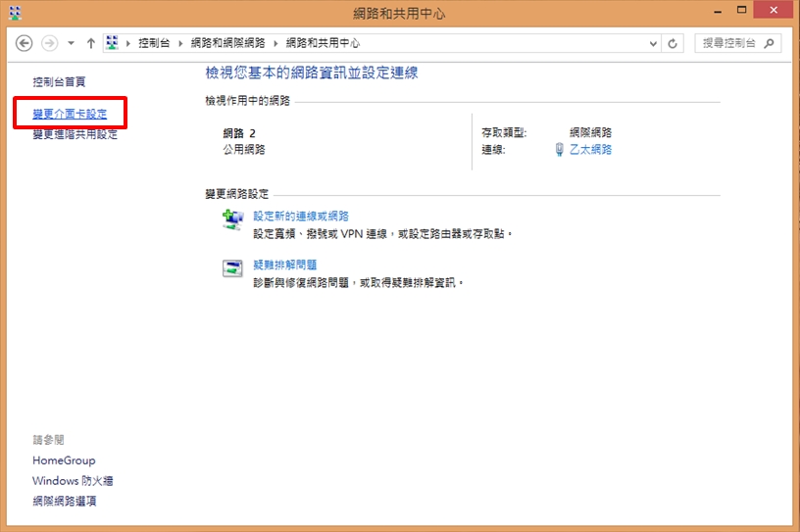Open the HomeGroup link
Viewport: 800px width, 532px height.
pyautogui.click(x=64, y=460)
